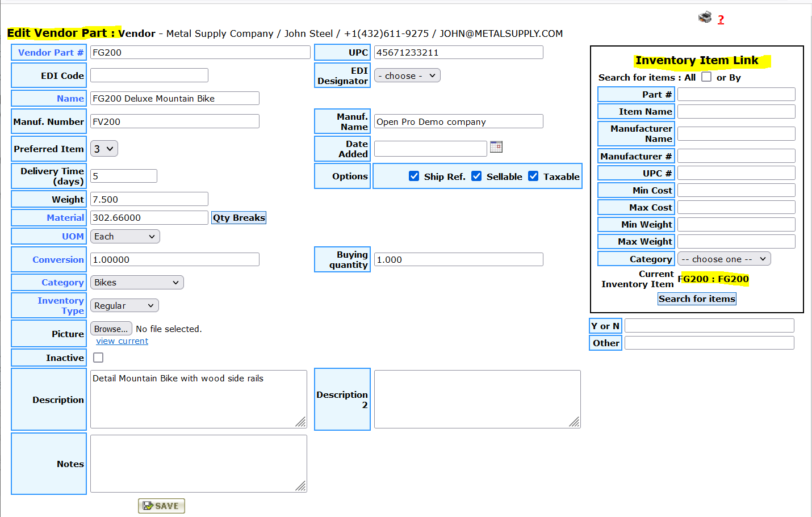
Task: Open the Date Added calendar picker
Action: 496,147
